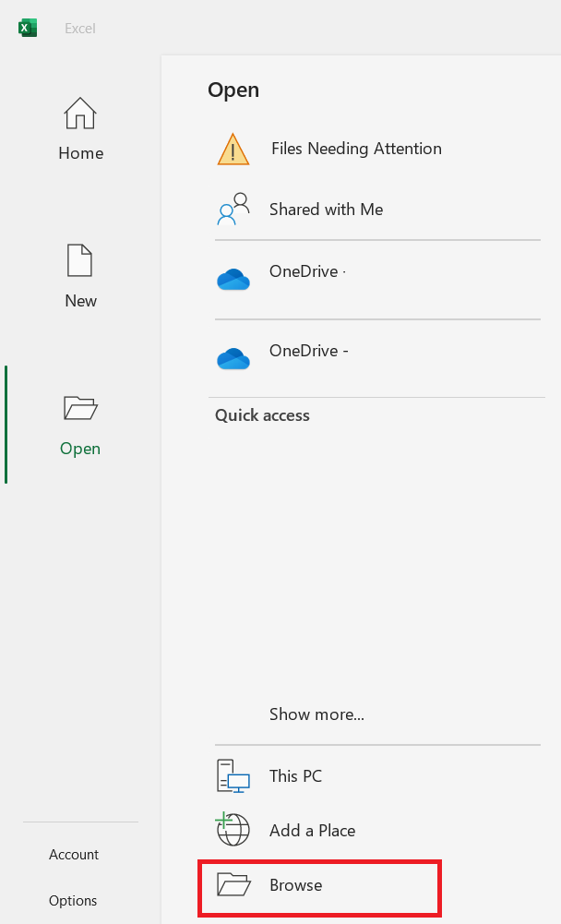Select the New blank document icon
Image resolution: width=561 pixels, height=924 pixels.
pyautogui.click(x=79, y=260)
